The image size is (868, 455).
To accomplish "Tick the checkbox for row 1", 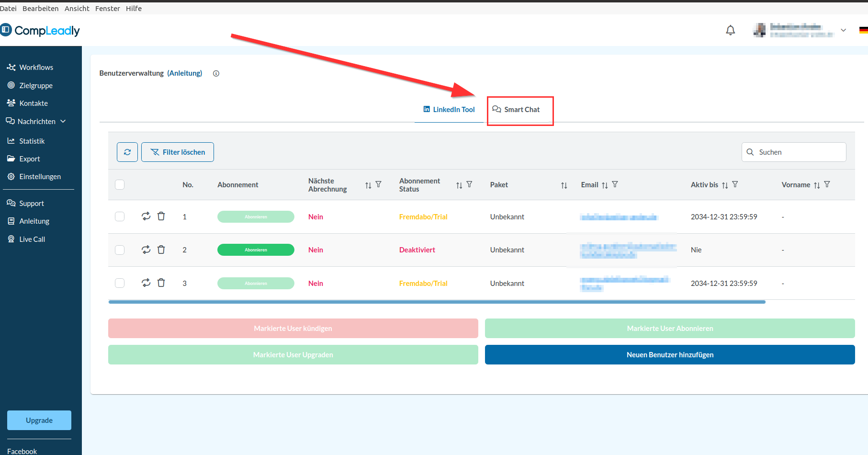I will 120,216.
